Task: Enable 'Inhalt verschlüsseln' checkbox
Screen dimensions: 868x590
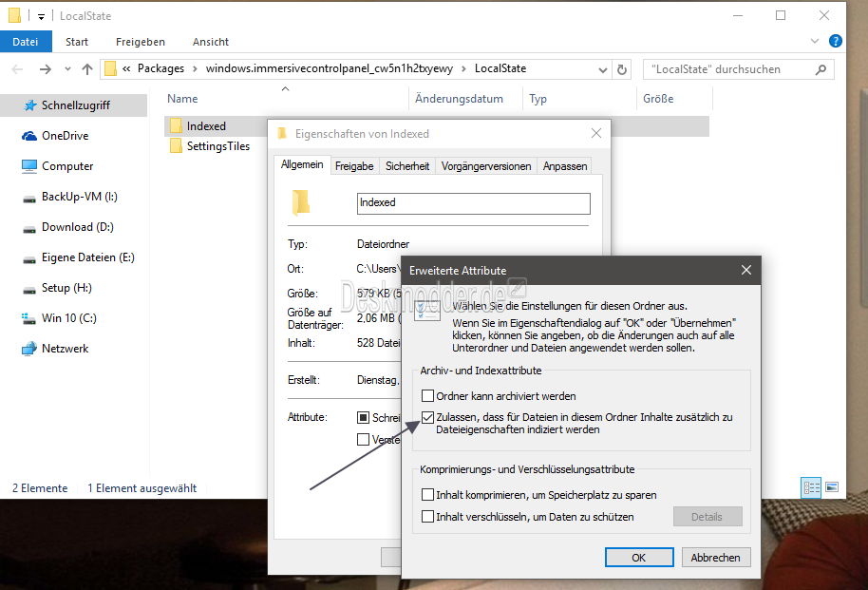Action: (x=427, y=516)
